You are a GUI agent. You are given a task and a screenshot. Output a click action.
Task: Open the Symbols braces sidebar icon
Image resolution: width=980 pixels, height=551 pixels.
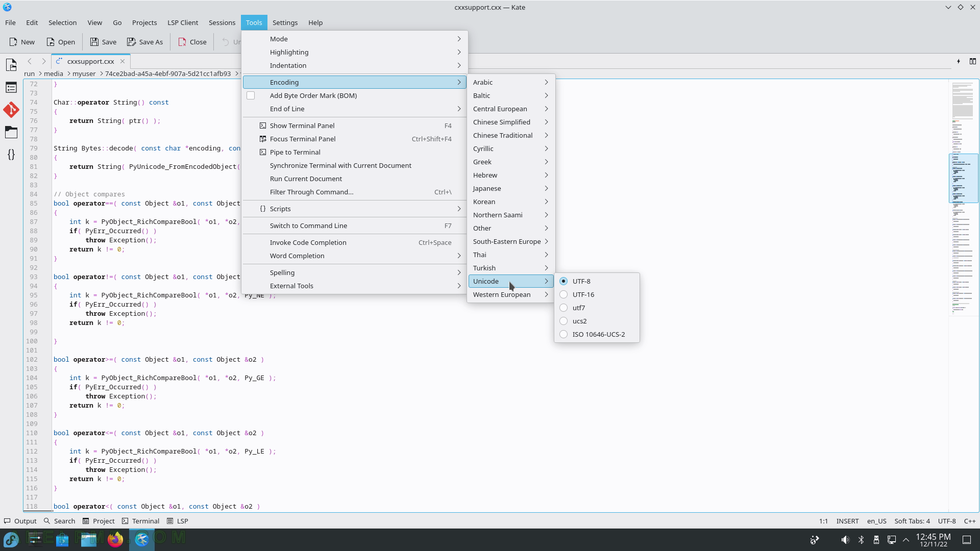(x=11, y=155)
